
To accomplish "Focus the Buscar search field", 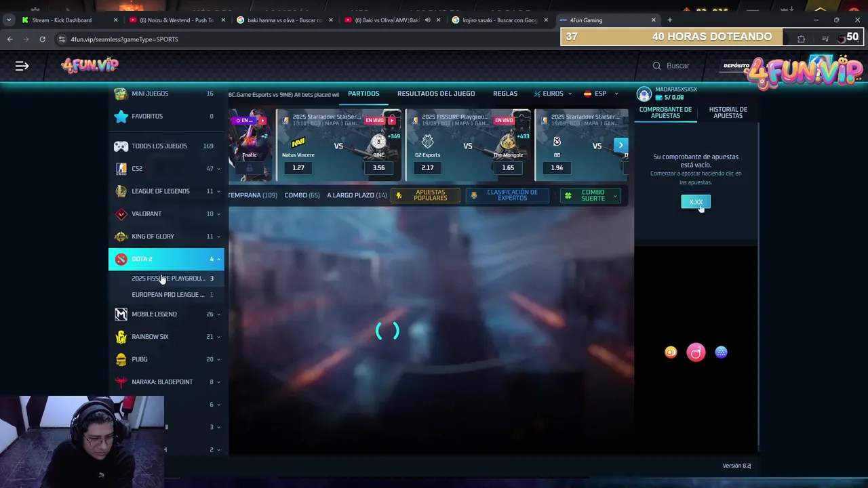I will pyautogui.click(x=677, y=66).
